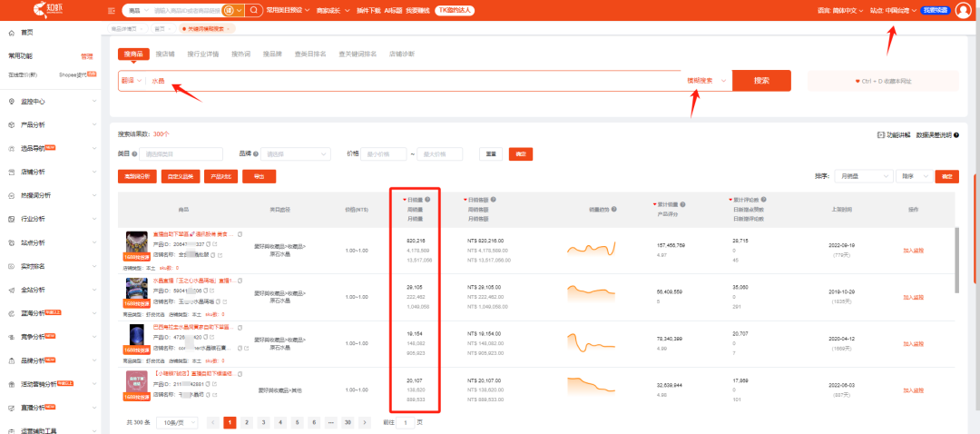Image resolution: width=980 pixels, height=434 pixels.
Task: Switch to 搜热词 tab
Action: [240, 54]
